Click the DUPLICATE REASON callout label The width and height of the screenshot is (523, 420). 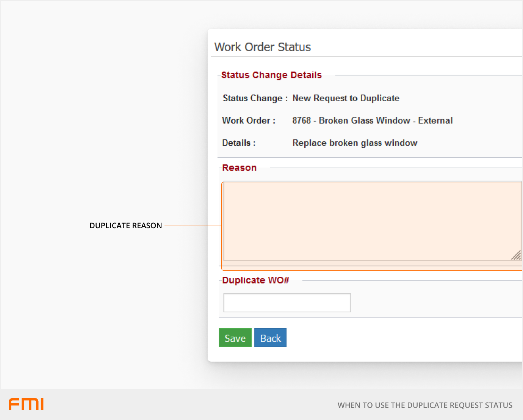pyautogui.click(x=125, y=226)
